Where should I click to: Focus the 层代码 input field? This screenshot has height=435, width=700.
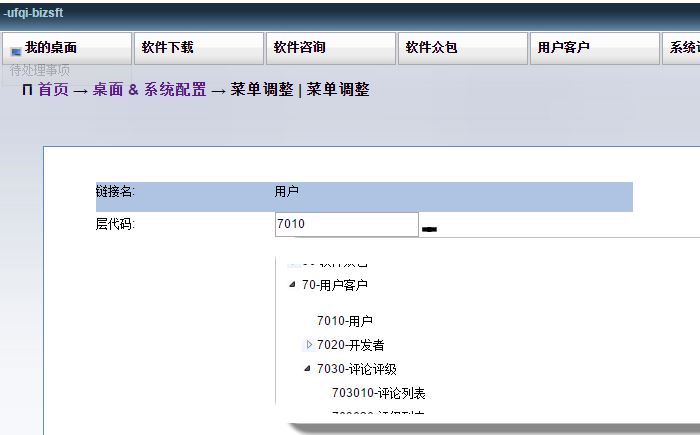coord(346,224)
